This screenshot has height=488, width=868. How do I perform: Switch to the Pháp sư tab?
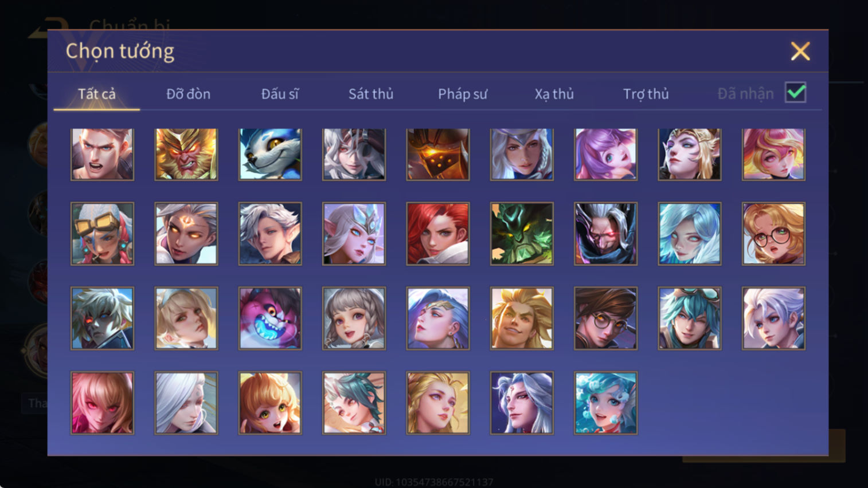coord(463,94)
